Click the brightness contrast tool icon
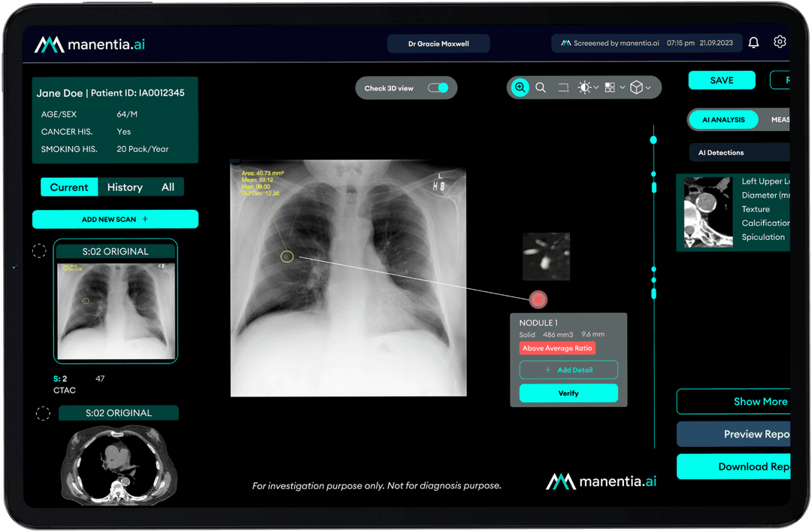This screenshot has height=532, width=812. coord(584,87)
